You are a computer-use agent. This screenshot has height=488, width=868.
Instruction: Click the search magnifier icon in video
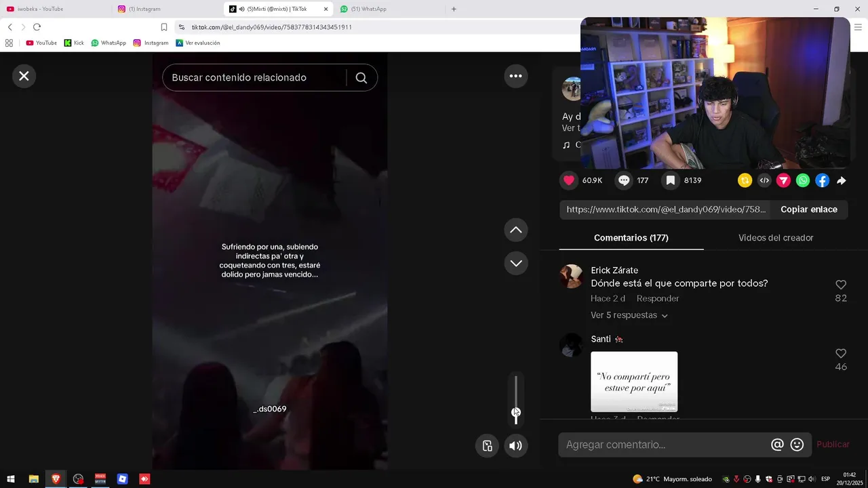361,78
